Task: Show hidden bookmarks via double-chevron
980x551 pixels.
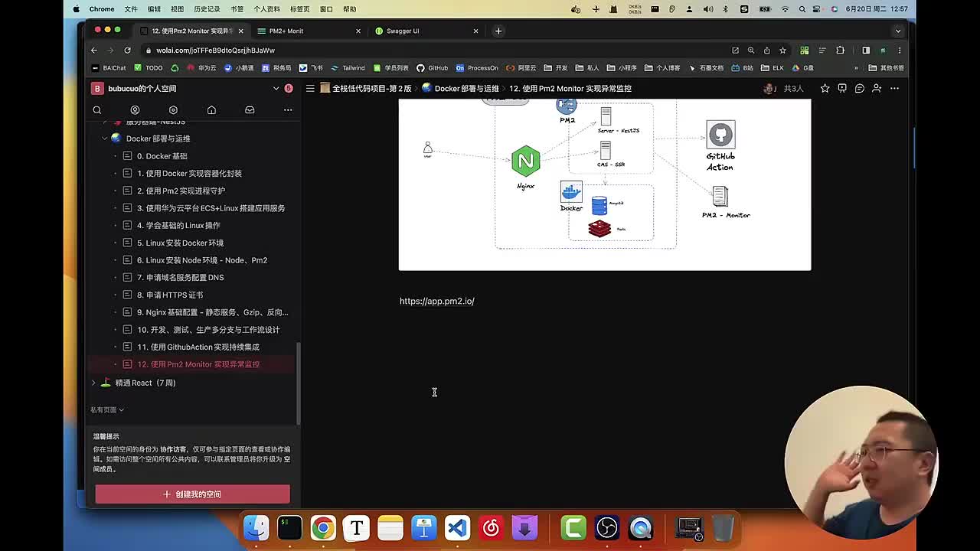Action: point(856,68)
